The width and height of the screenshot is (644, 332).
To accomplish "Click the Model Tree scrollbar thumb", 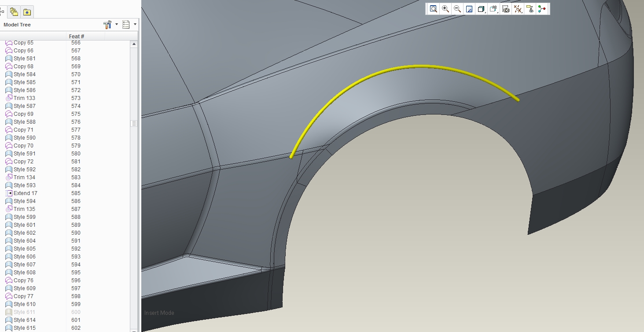I will (x=134, y=123).
